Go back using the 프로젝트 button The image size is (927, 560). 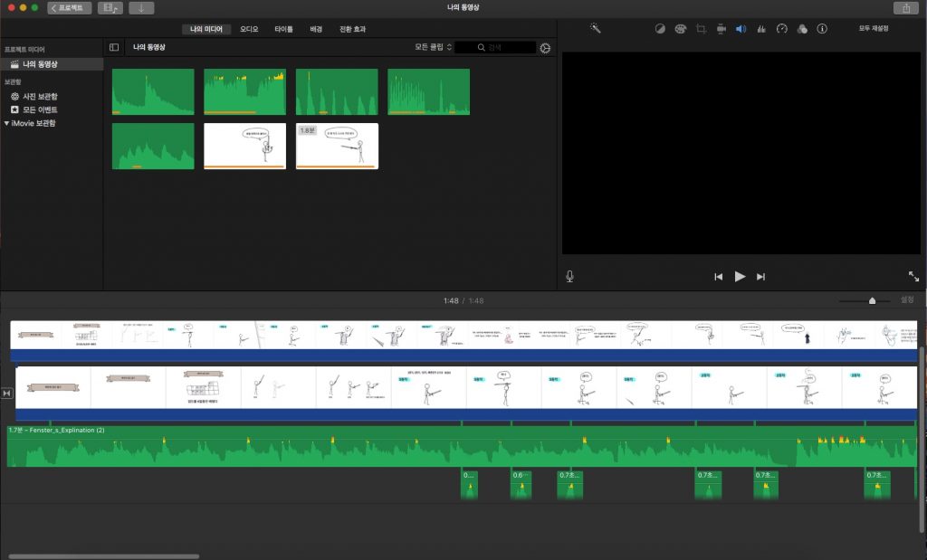click(69, 8)
